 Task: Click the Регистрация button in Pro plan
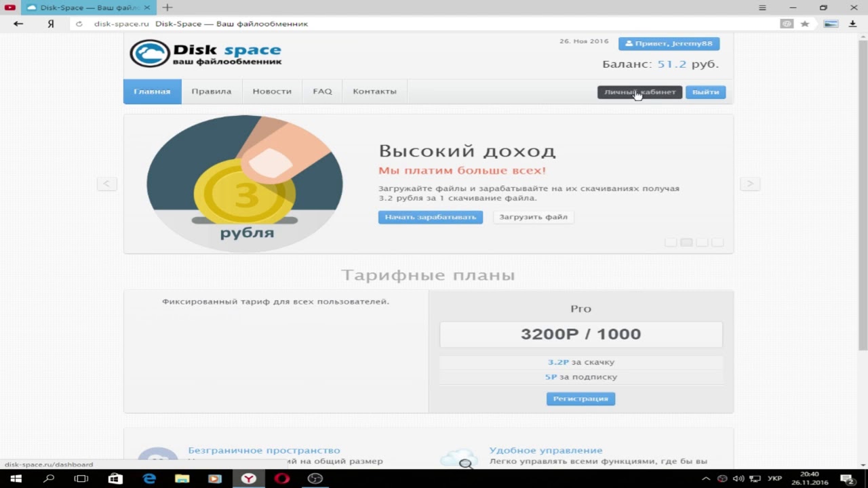click(x=580, y=399)
